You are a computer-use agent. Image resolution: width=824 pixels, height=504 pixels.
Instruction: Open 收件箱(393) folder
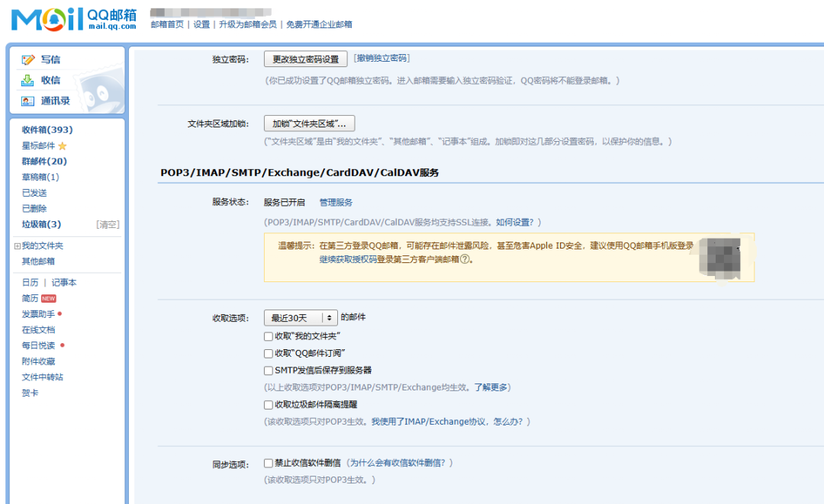point(47,130)
